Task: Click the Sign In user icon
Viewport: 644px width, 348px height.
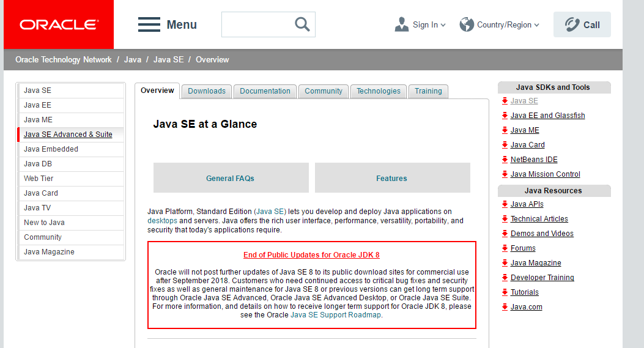Action: pyautogui.click(x=402, y=24)
